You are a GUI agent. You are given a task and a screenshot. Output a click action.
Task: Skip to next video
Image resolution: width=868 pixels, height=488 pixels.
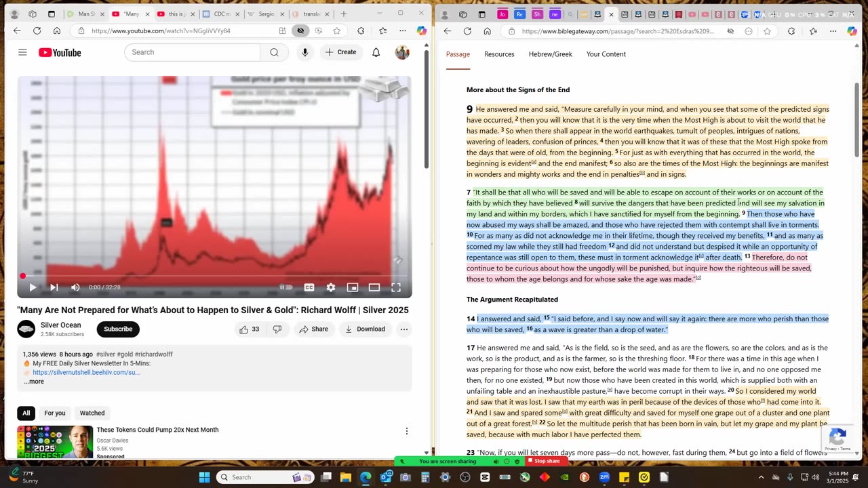tap(54, 287)
